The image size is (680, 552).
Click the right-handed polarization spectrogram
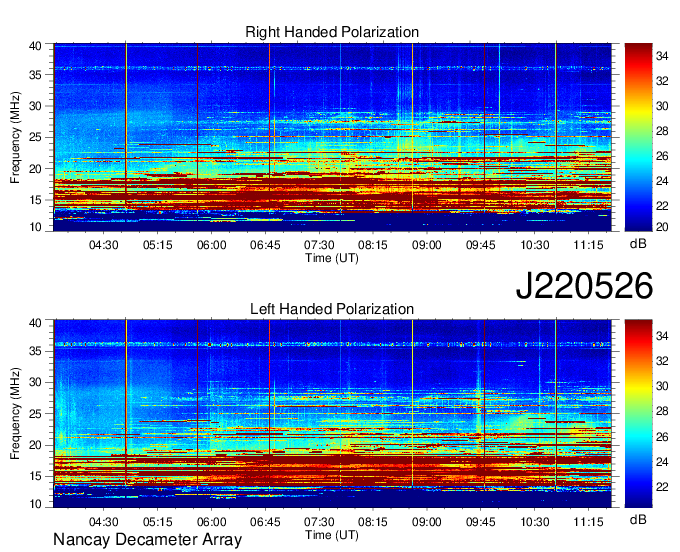click(x=333, y=137)
